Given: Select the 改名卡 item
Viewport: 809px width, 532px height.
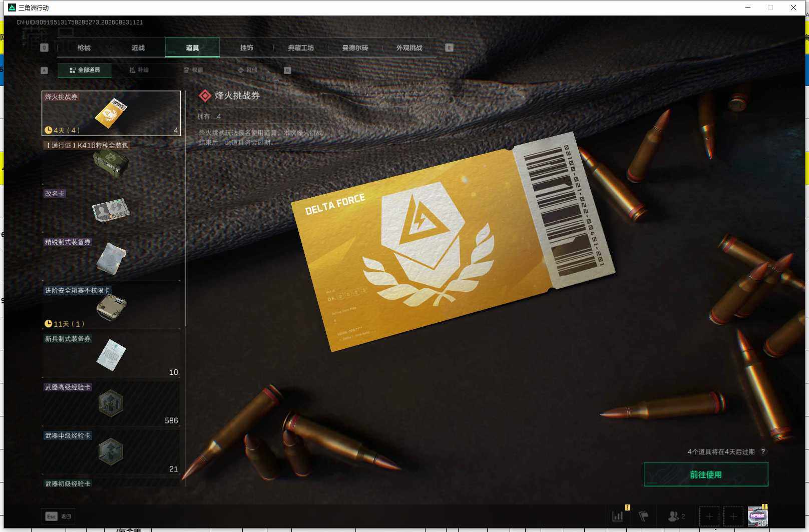Looking at the screenshot, I should (x=111, y=210).
